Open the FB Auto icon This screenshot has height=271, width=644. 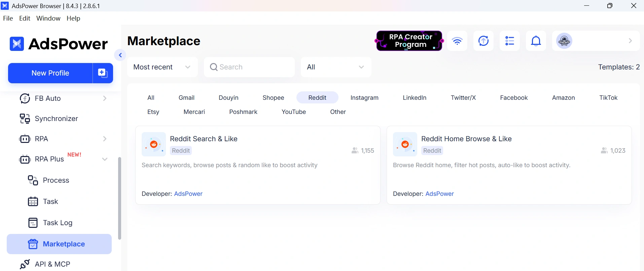[25, 98]
